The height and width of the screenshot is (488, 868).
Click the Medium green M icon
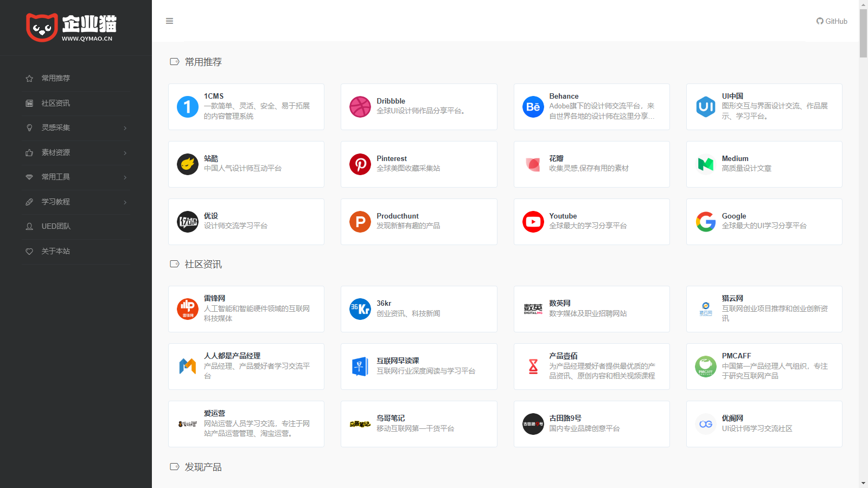706,164
